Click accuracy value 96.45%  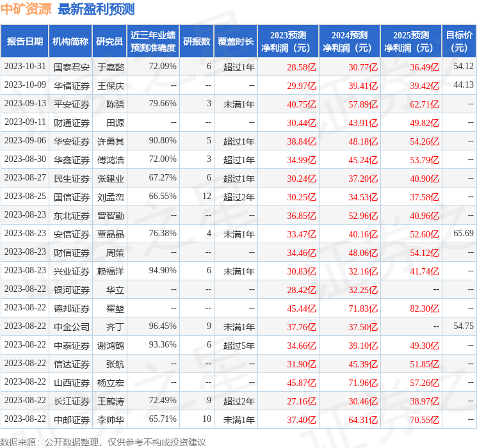click(x=163, y=326)
